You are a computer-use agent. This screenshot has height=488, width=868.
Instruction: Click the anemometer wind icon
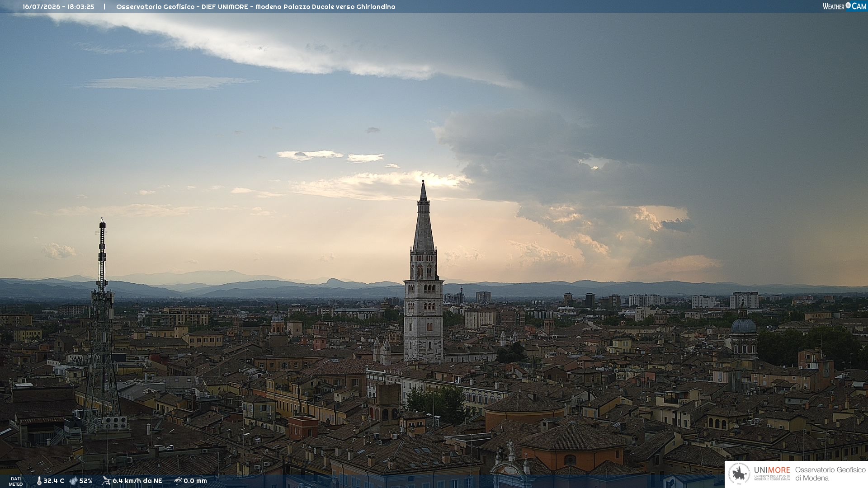(106, 481)
